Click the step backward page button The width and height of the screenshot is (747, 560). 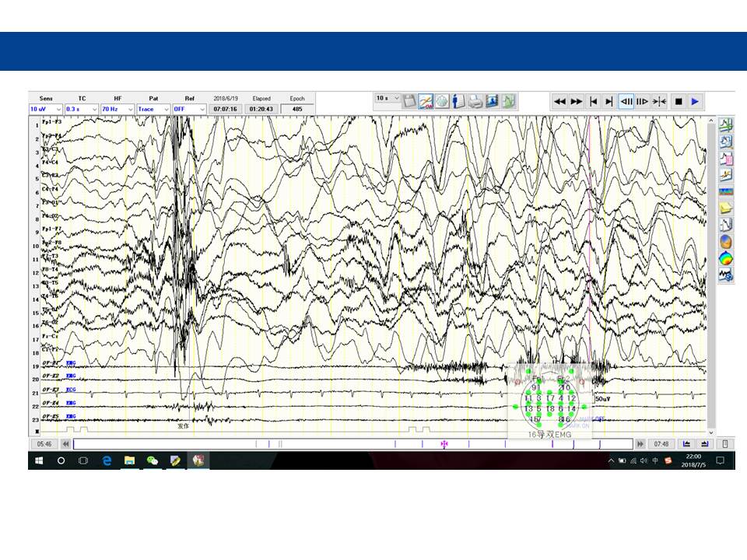pyautogui.click(x=626, y=101)
